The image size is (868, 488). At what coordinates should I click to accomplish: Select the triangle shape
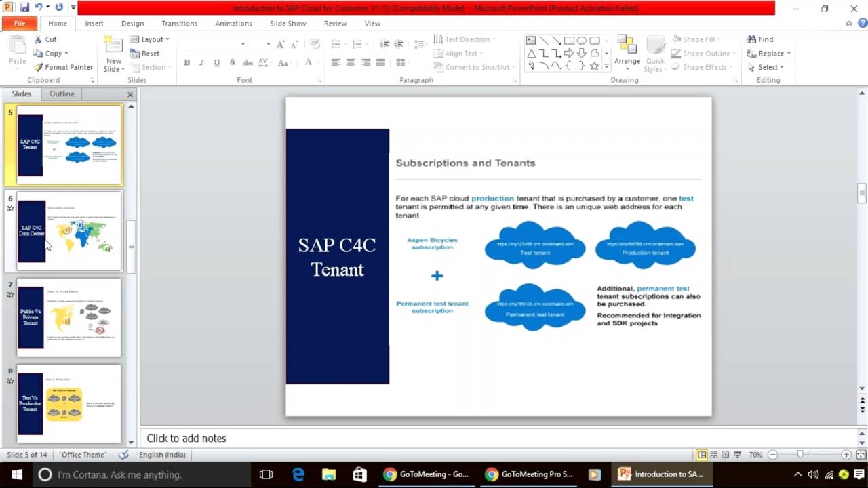531,53
